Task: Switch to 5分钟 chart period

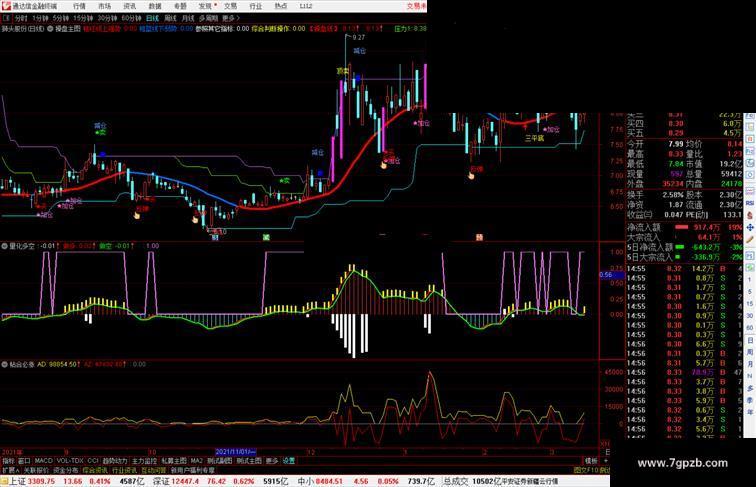Action: click(x=61, y=18)
